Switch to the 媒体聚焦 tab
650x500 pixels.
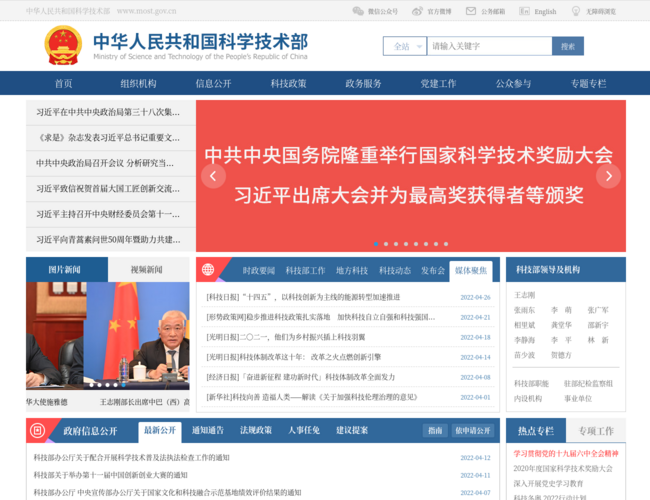pos(471,271)
